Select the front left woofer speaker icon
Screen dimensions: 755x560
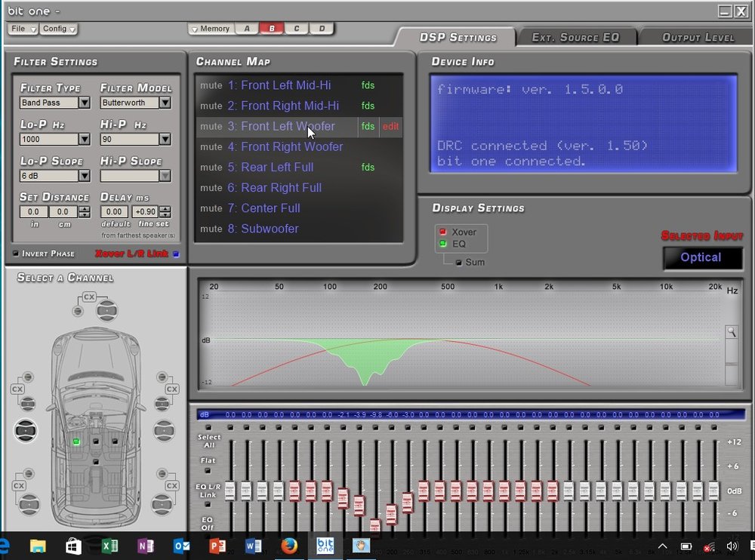click(x=26, y=430)
